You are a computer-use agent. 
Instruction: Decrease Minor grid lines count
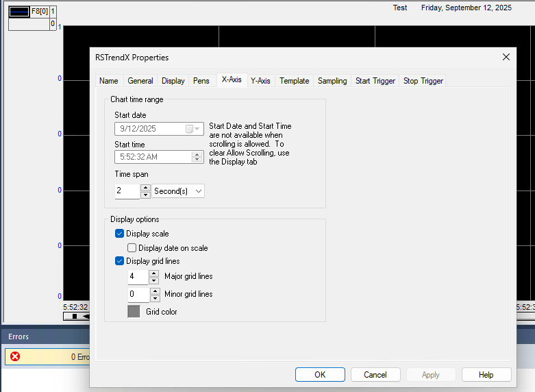tap(153, 299)
